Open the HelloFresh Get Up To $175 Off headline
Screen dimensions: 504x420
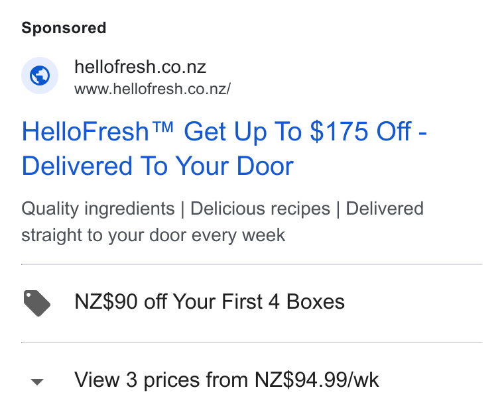(x=224, y=148)
